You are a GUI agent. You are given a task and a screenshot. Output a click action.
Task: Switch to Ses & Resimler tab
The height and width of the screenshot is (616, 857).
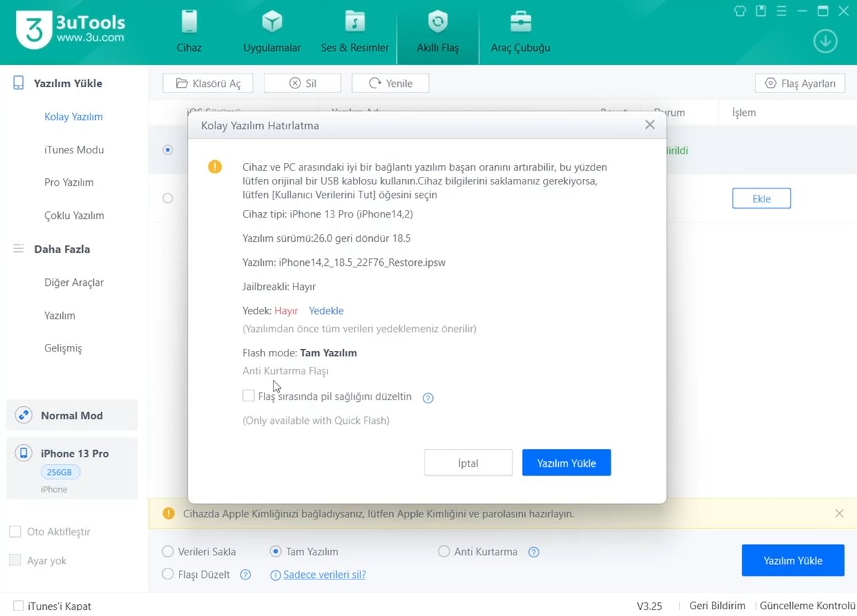pos(355,32)
